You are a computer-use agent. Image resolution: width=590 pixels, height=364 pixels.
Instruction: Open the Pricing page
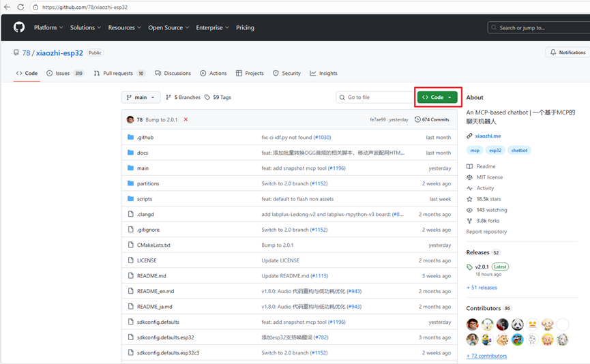[x=245, y=27]
